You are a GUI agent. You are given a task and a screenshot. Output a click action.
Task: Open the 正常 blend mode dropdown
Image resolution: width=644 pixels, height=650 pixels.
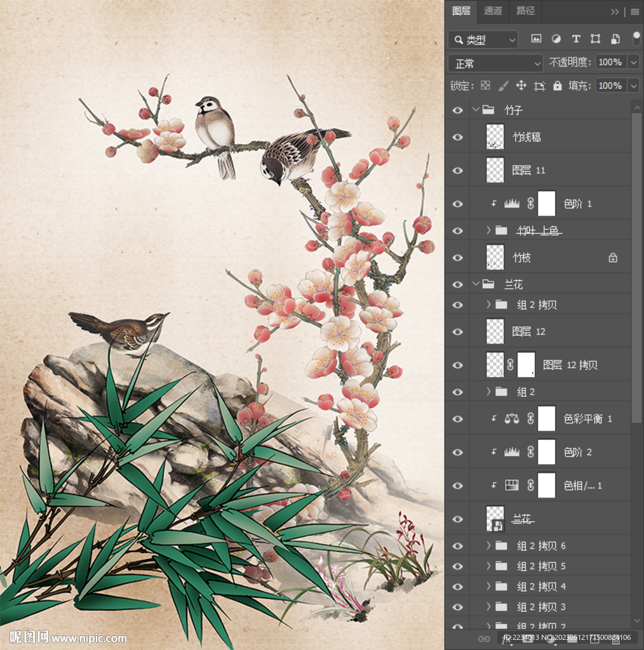pos(495,63)
